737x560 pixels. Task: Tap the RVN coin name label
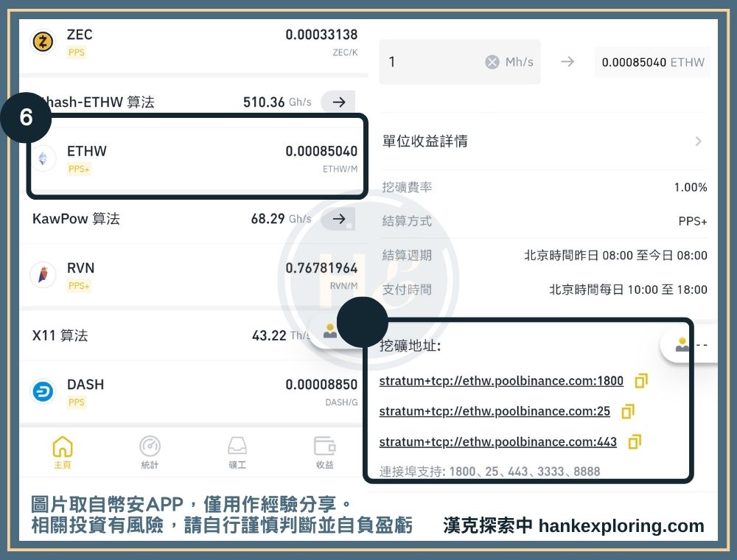[x=81, y=268]
